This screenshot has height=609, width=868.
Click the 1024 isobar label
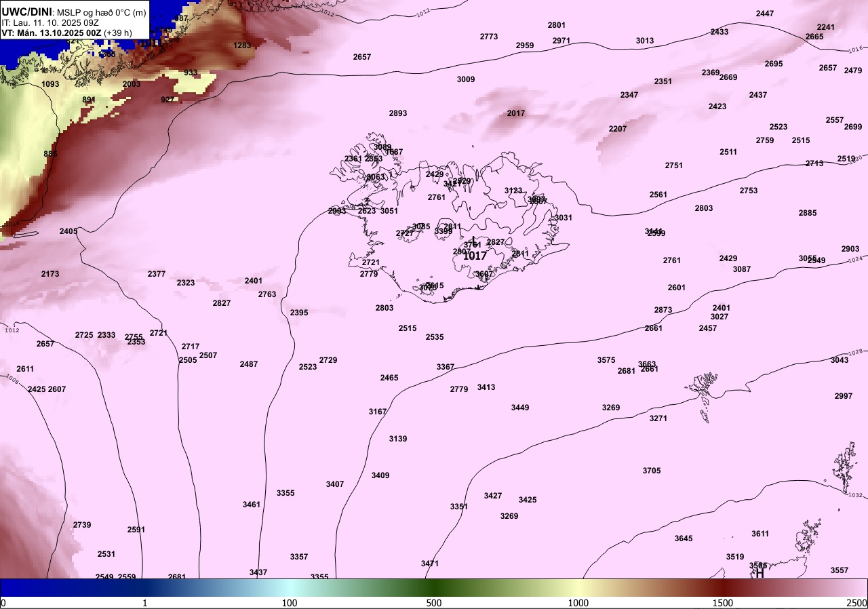click(x=856, y=259)
